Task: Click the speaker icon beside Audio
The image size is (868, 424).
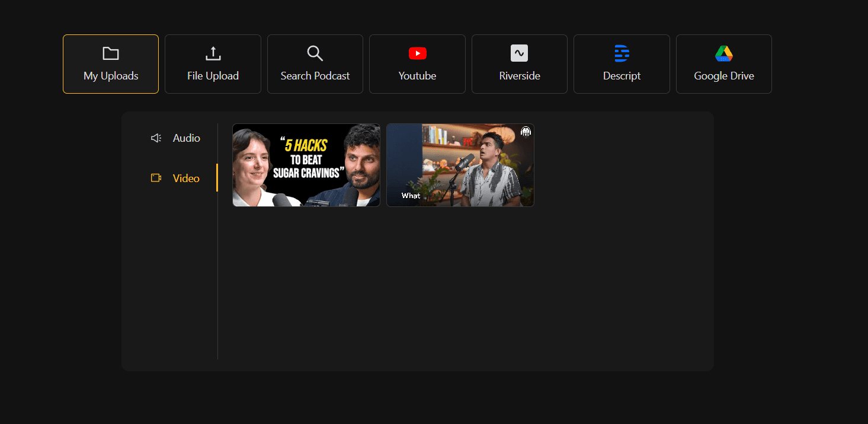Action: (x=155, y=138)
